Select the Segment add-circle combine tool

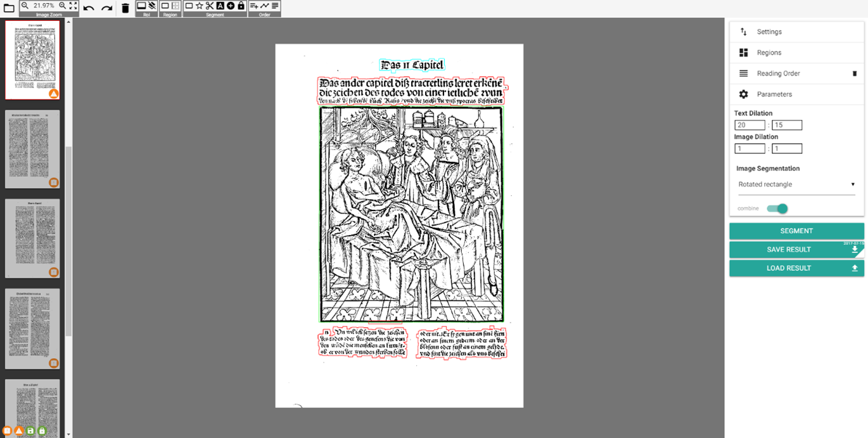tap(231, 6)
